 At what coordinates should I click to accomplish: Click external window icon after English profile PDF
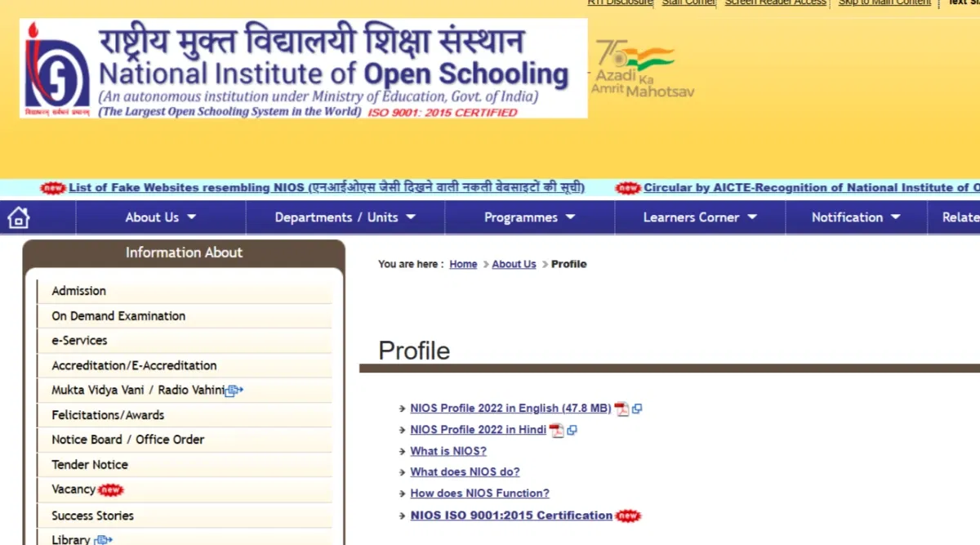637,409
